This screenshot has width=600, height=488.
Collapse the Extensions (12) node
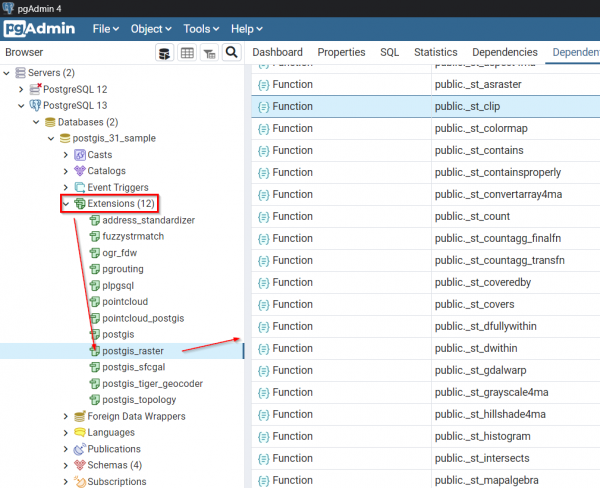point(66,204)
